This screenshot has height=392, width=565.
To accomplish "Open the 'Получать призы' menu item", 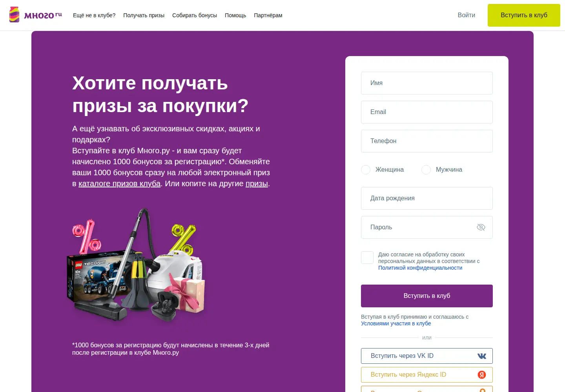I will tap(144, 15).
